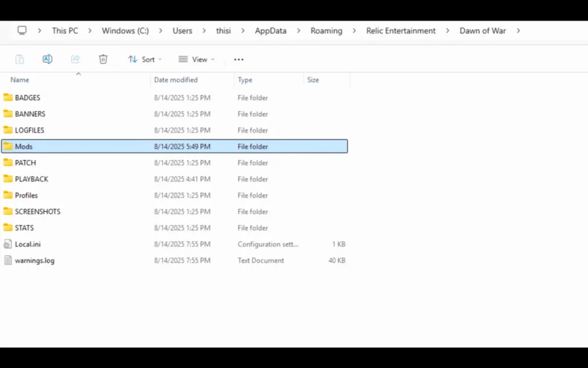Select the Rename icon in the toolbar
This screenshot has height=368, width=588.
(x=47, y=59)
